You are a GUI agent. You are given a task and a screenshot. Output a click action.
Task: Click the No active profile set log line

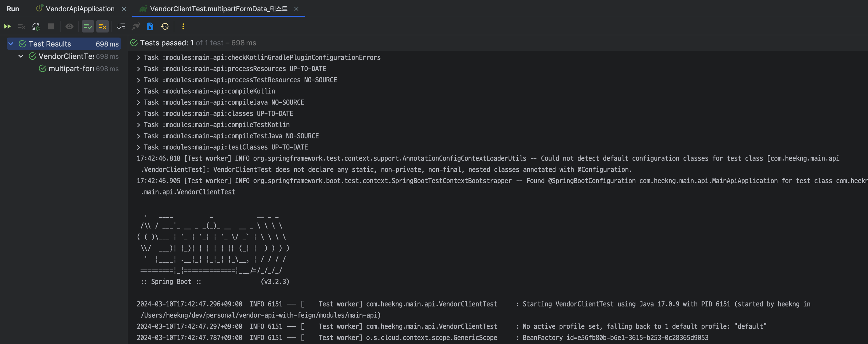tap(452, 326)
